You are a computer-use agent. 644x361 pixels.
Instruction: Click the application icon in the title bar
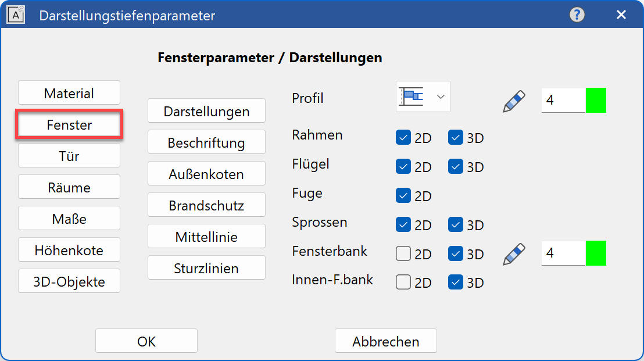pyautogui.click(x=16, y=15)
